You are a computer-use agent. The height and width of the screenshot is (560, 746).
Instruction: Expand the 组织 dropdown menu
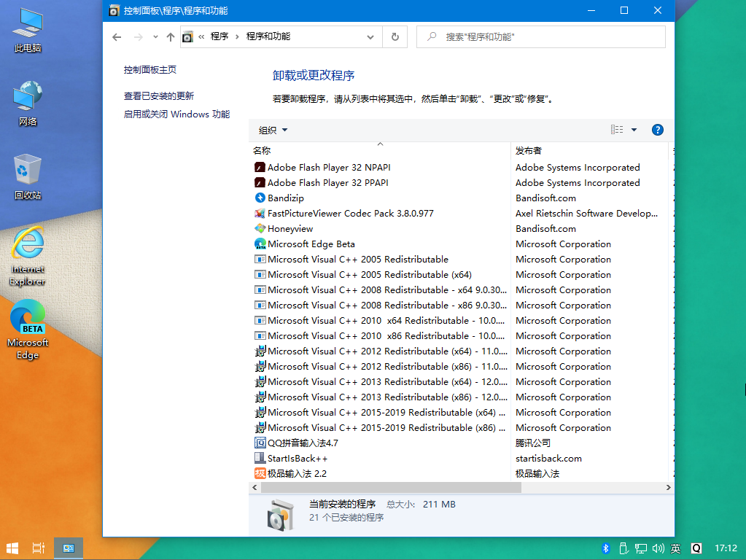click(273, 130)
